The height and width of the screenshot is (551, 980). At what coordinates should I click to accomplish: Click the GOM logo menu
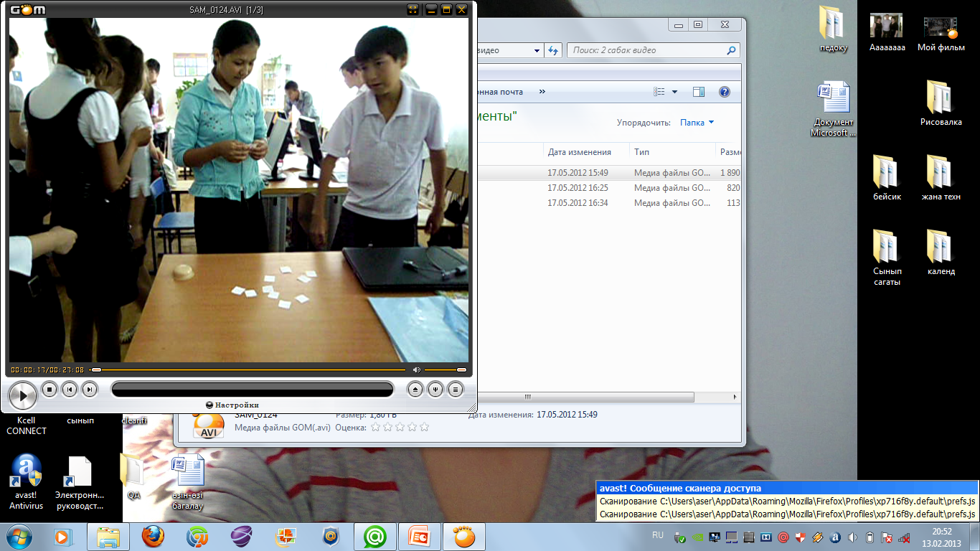pyautogui.click(x=28, y=9)
